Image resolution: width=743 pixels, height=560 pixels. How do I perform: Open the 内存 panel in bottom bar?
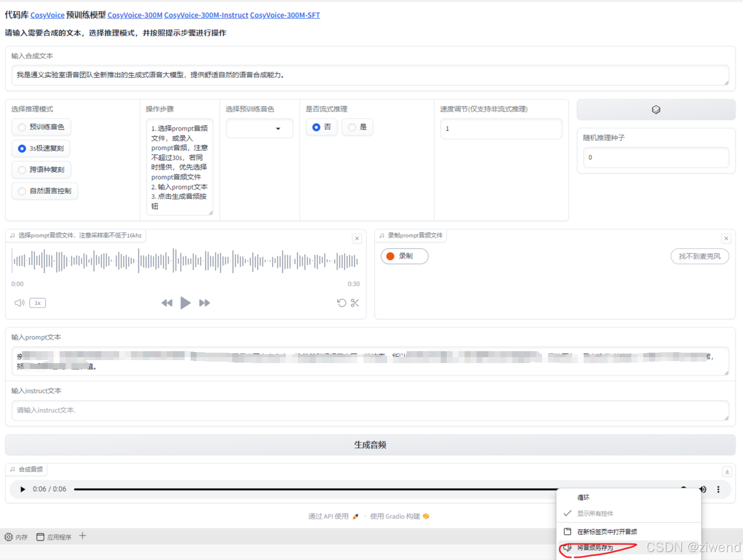pos(16,537)
